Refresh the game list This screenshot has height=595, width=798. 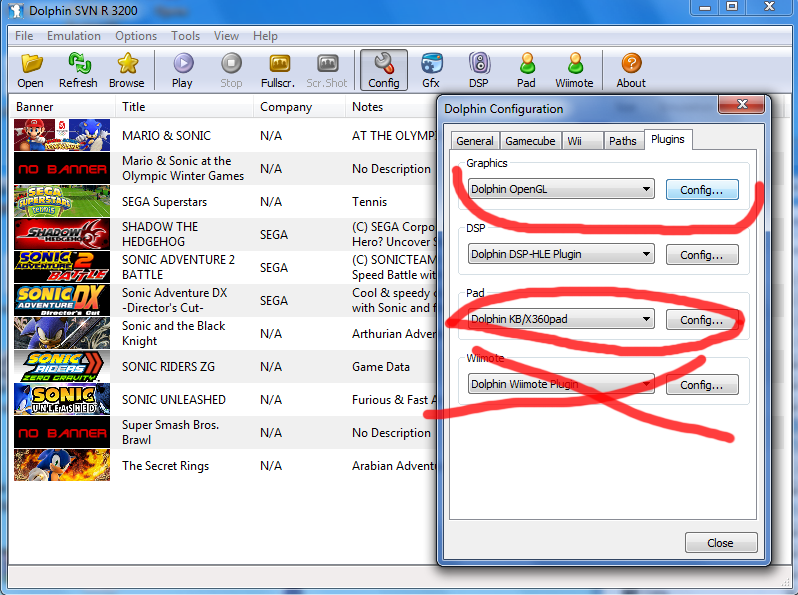pyautogui.click(x=78, y=70)
